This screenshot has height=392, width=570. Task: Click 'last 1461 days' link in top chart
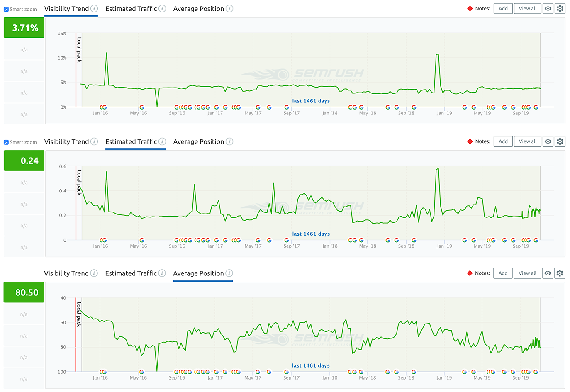tap(311, 101)
